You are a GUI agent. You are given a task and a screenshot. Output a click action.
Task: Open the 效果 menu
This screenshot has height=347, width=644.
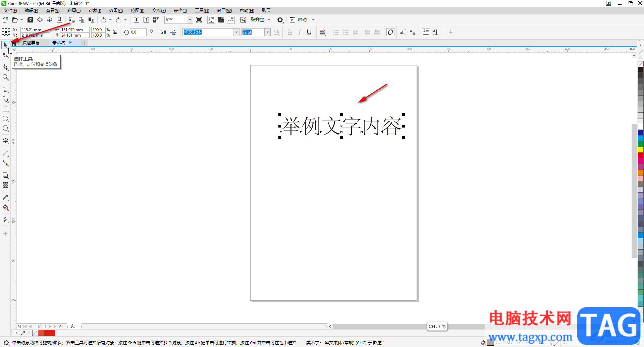(116, 10)
